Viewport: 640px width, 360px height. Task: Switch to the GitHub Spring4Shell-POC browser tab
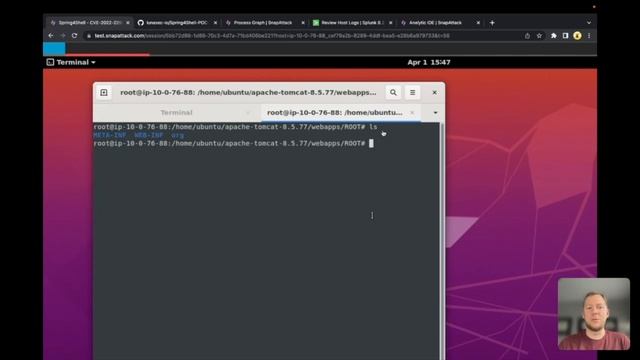pyautogui.click(x=176, y=23)
